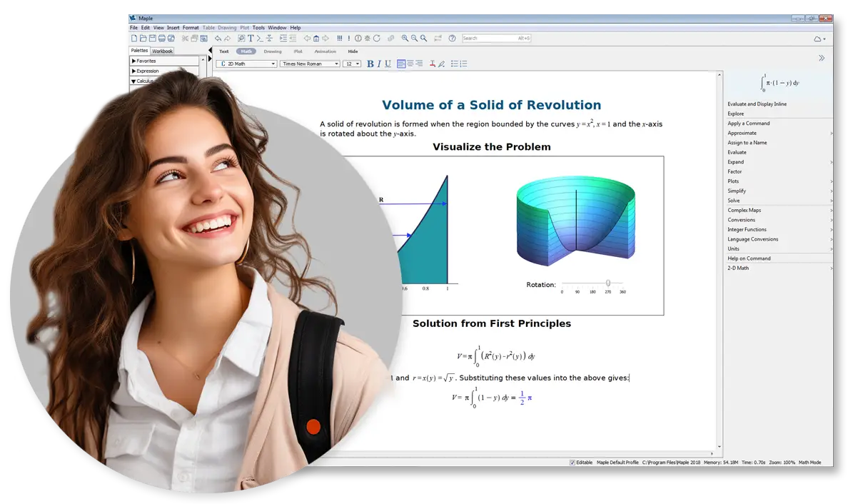Open the font size dropdown

(350, 63)
